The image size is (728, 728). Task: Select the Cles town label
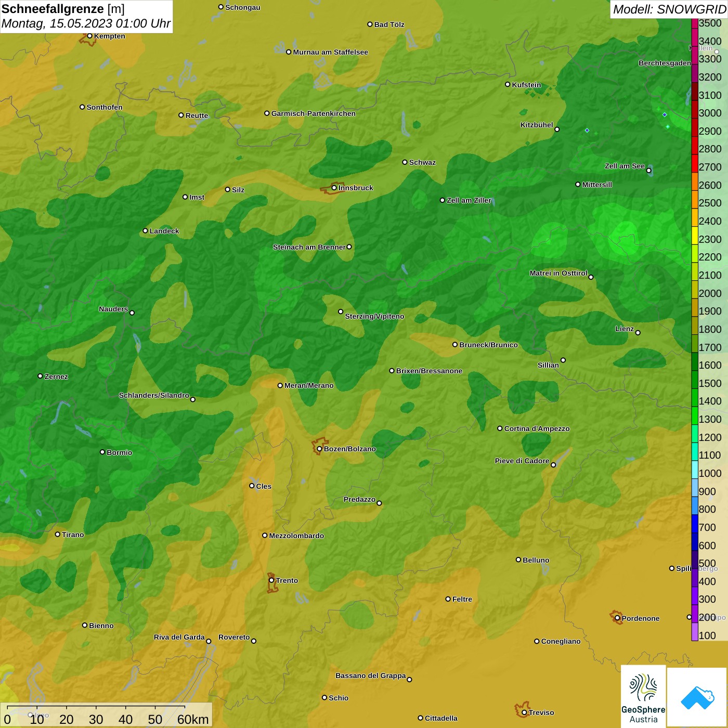[x=264, y=486]
